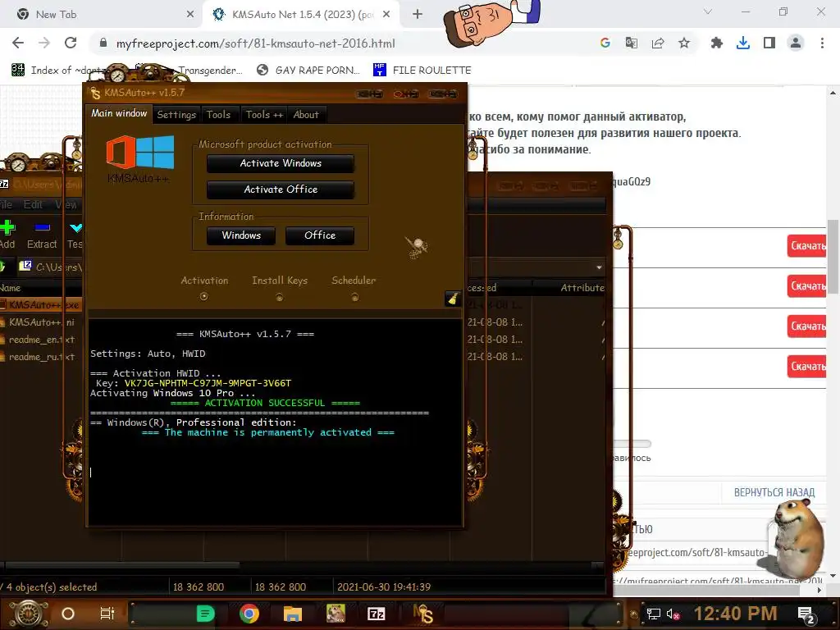Open the Chrome three-dot menu
The width and height of the screenshot is (840, 630).
[822, 43]
